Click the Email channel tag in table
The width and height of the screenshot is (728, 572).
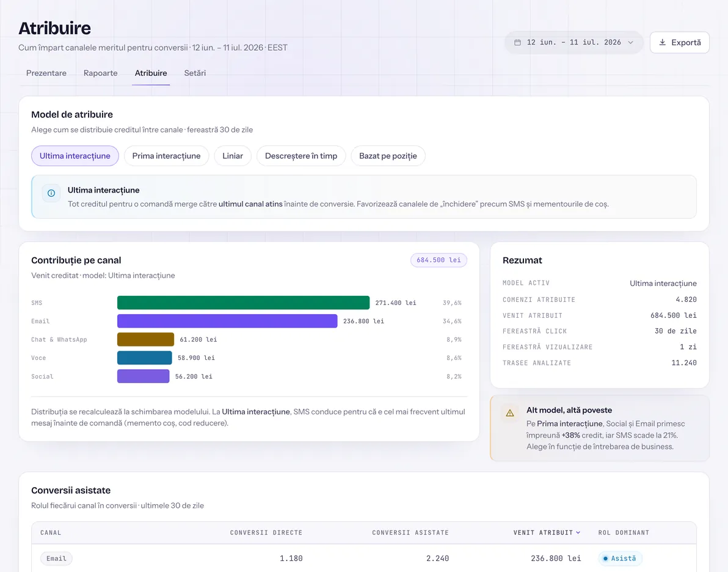56,559
